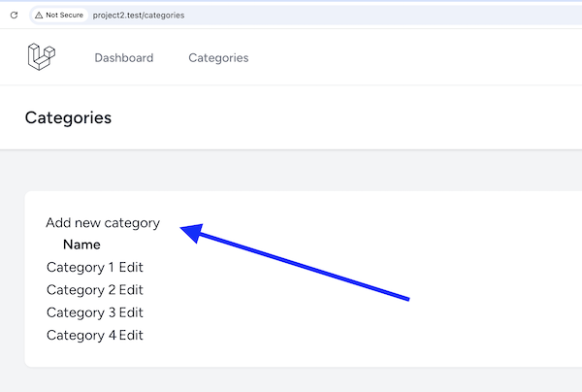This screenshot has width=582, height=392.
Task: Click the blue arrow annotation tail
Action: 407,299
